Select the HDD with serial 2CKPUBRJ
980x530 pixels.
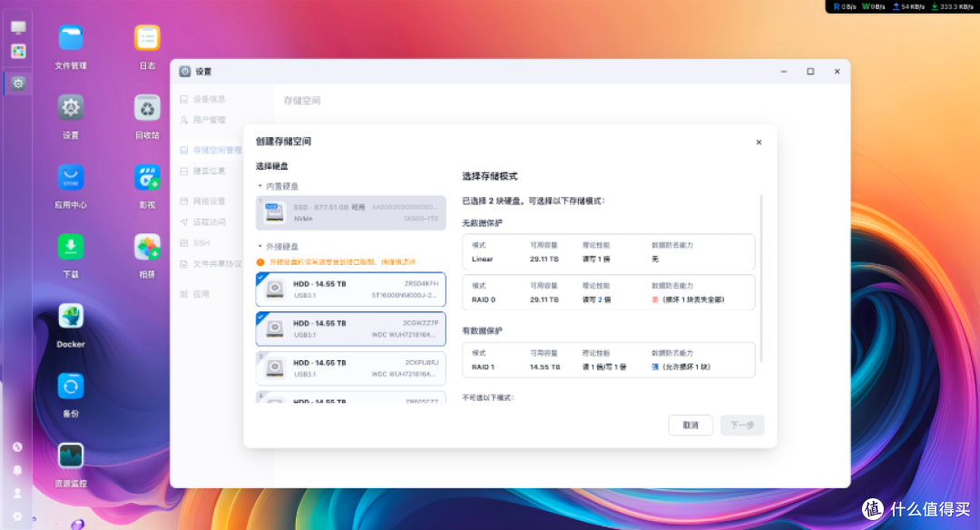[x=350, y=368]
